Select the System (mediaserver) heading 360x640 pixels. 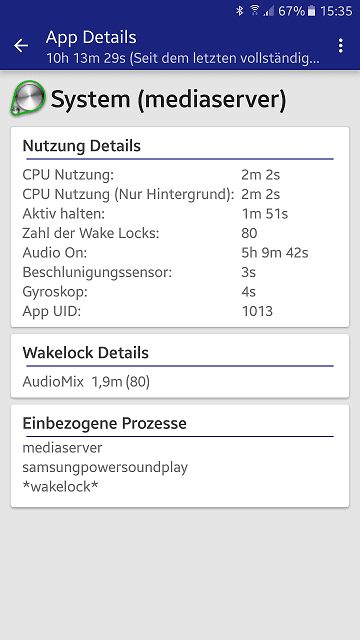pyautogui.click(x=169, y=99)
